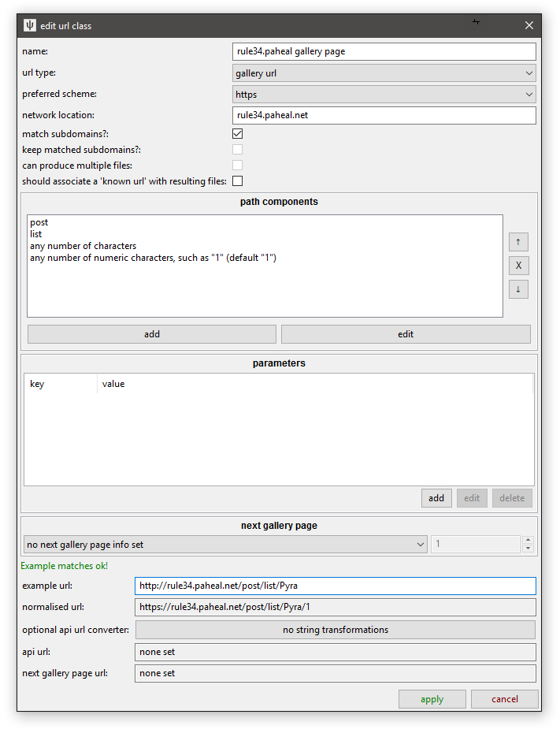This screenshot has width=560, height=733.
Task: Click the next gallery page number field
Action: (x=476, y=544)
